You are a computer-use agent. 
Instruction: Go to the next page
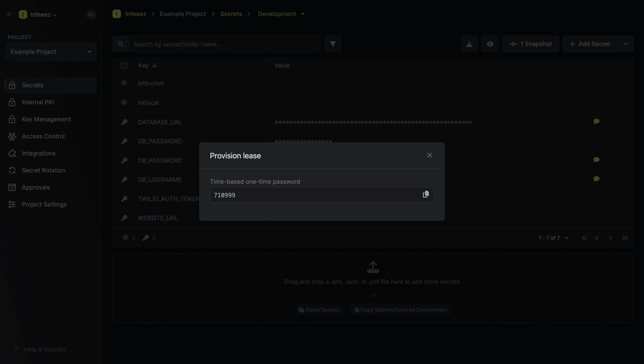(610, 238)
